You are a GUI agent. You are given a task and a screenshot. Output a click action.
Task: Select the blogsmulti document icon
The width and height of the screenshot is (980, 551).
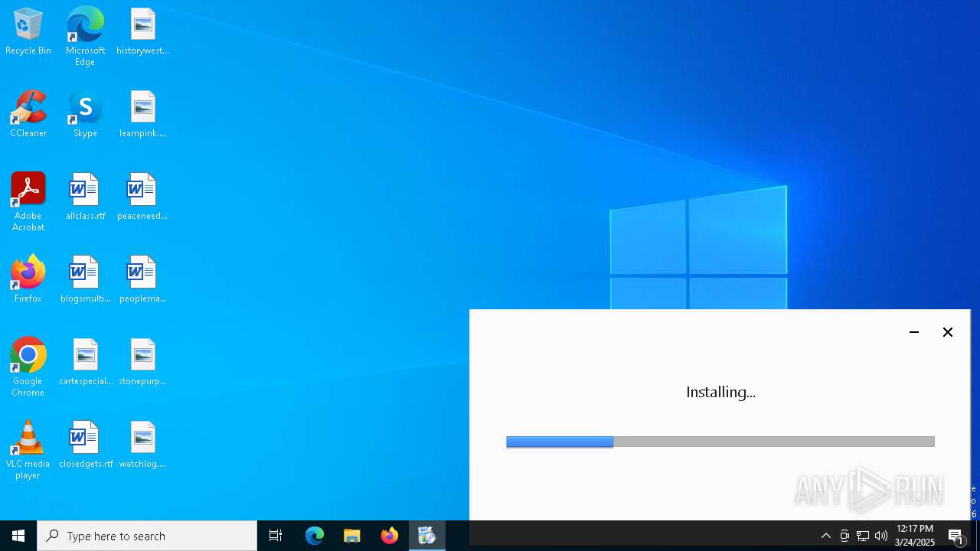[x=85, y=280]
